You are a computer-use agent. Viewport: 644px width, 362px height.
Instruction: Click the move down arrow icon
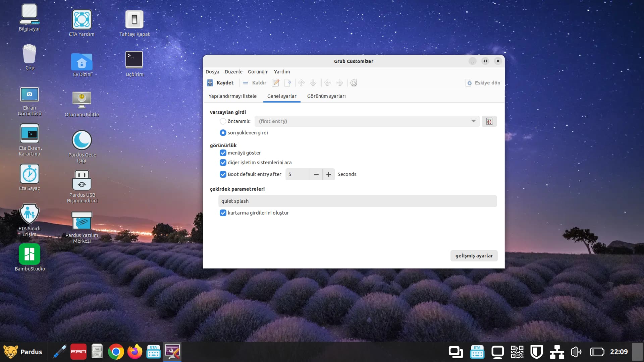pos(313,83)
